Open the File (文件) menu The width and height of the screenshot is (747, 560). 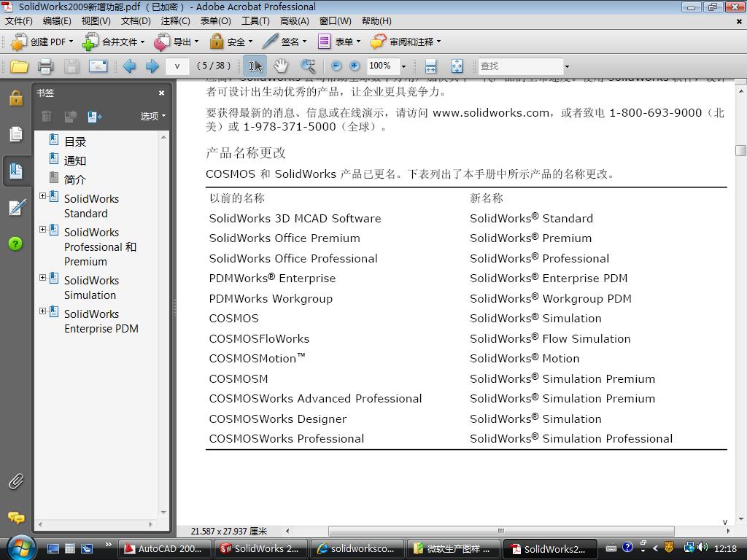click(x=18, y=21)
